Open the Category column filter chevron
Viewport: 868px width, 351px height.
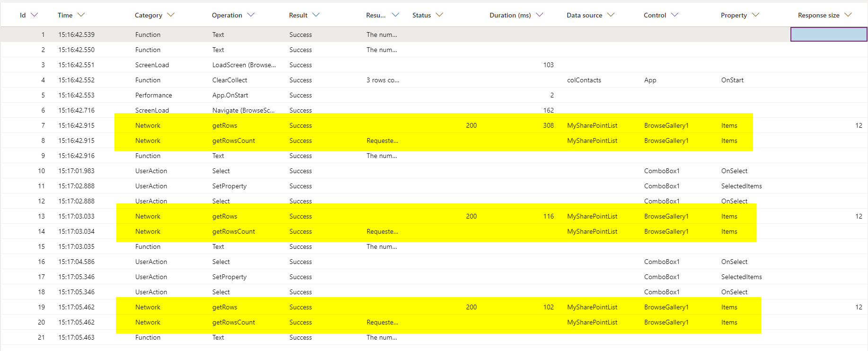tap(171, 15)
